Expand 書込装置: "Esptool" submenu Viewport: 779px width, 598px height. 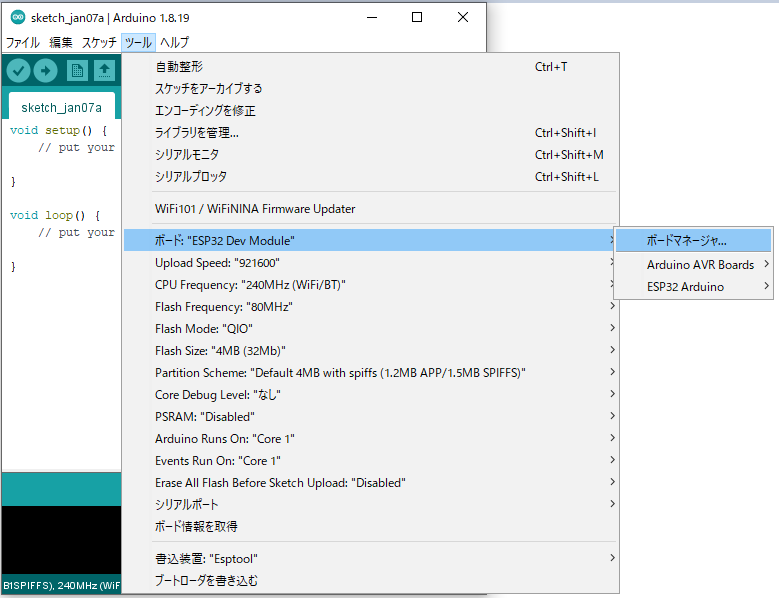(x=371, y=558)
